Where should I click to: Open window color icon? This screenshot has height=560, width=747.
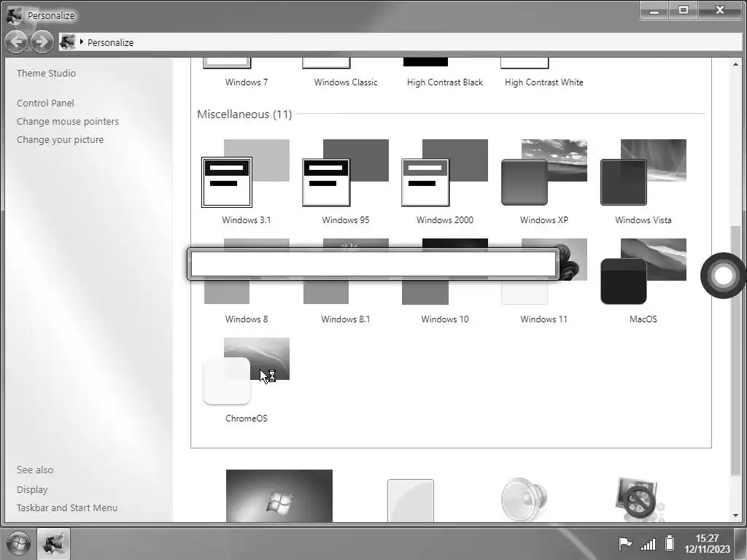pyautogui.click(x=411, y=500)
